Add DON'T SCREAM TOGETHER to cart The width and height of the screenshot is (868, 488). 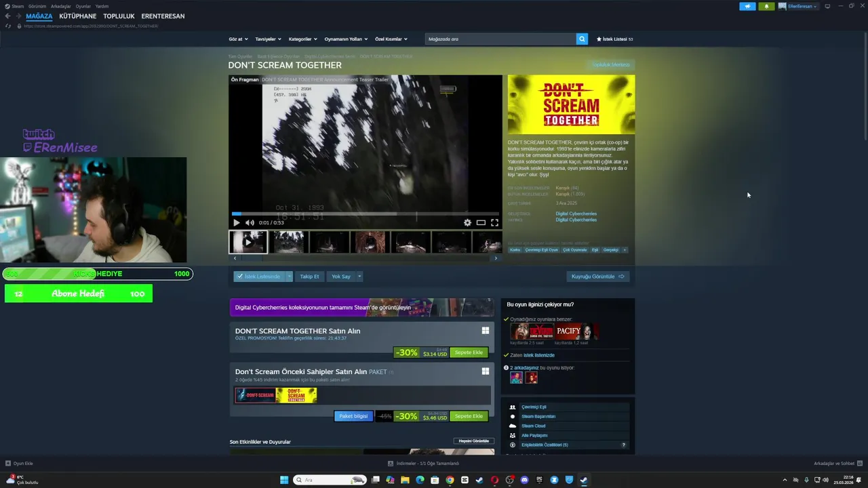click(x=469, y=352)
